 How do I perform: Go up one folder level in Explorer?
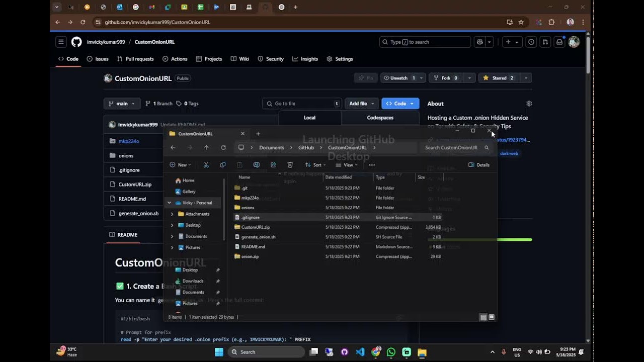click(x=206, y=148)
